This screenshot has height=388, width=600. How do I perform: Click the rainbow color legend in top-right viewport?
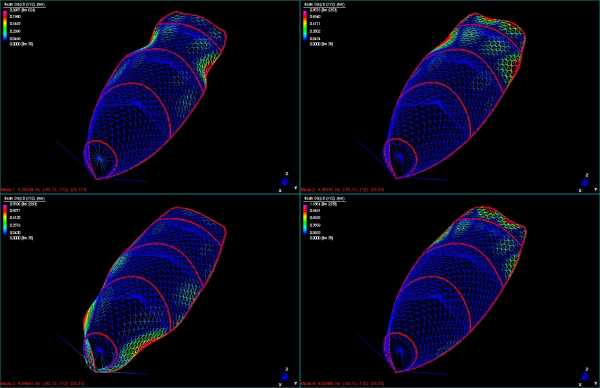click(305, 25)
